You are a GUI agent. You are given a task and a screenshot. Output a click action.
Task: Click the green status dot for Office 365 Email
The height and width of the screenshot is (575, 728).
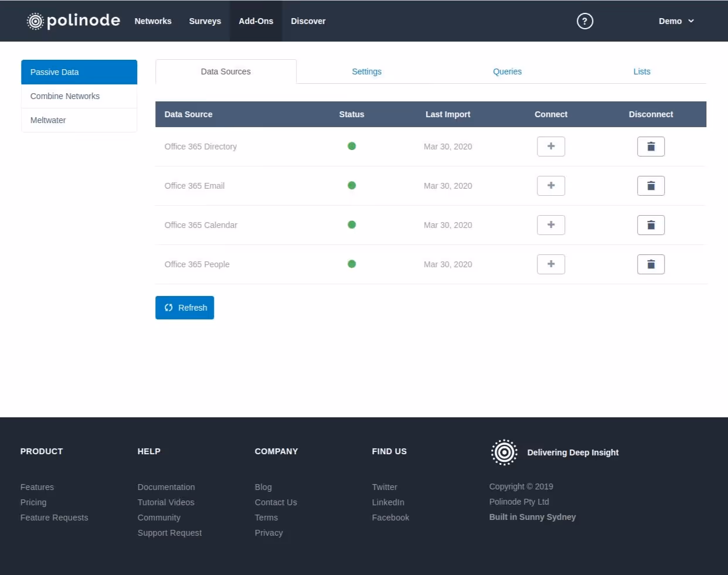pos(352,185)
